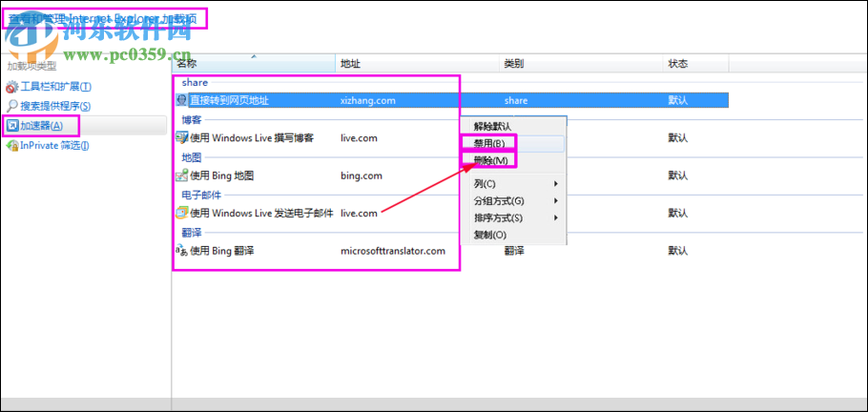This screenshot has height=412, width=868.
Task: Click the Bing 地图 map icon
Action: (x=182, y=175)
